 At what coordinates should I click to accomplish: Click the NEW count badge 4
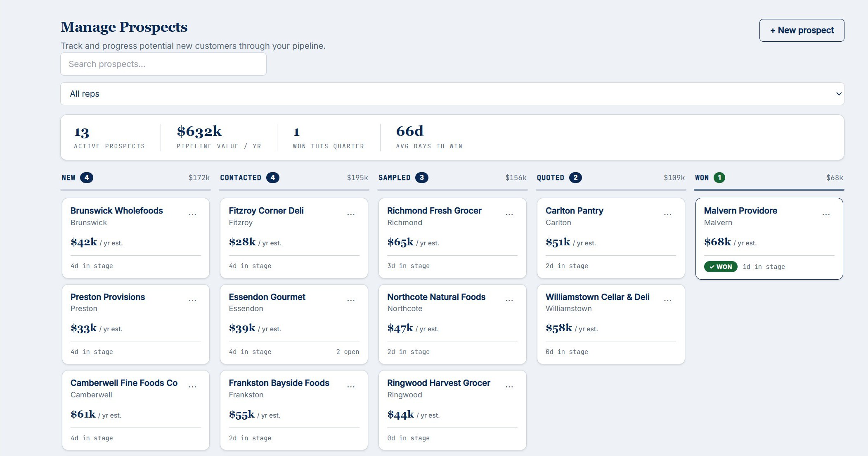(87, 178)
